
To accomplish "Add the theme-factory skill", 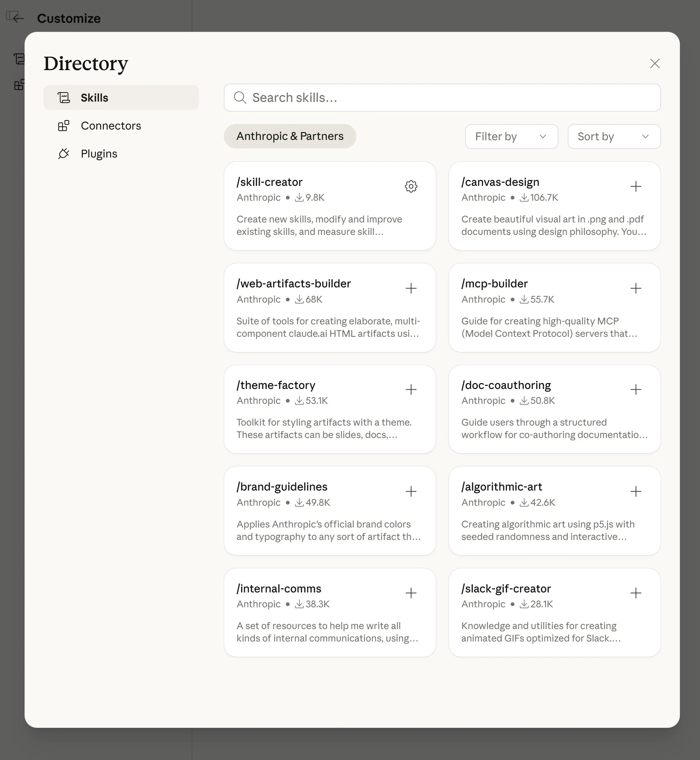I will point(411,389).
